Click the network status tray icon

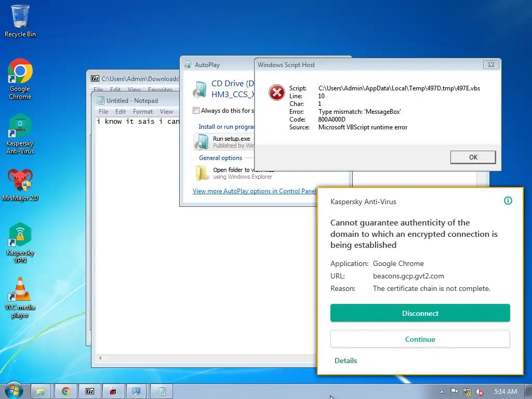point(467,392)
